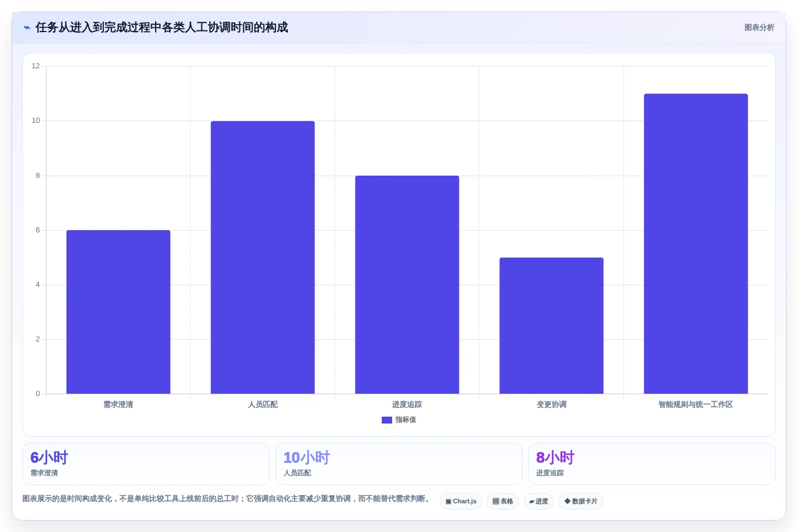
Task: Click the footnote text starting 图表展示的是时间构成变化
Action: (x=227, y=499)
